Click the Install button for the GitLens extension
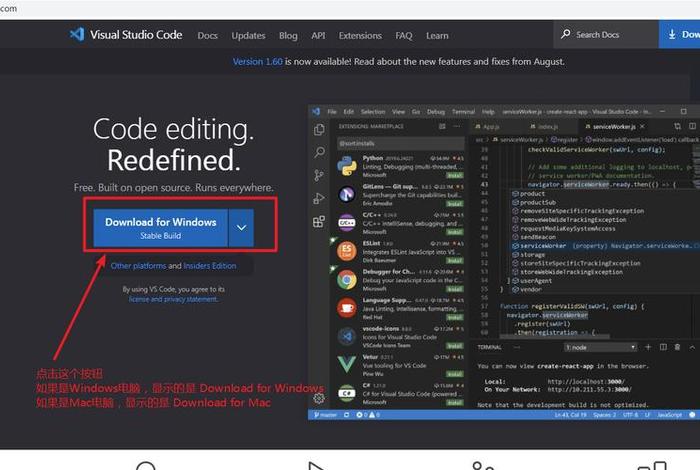Viewport: 700px width, 470px height. point(455,204)
